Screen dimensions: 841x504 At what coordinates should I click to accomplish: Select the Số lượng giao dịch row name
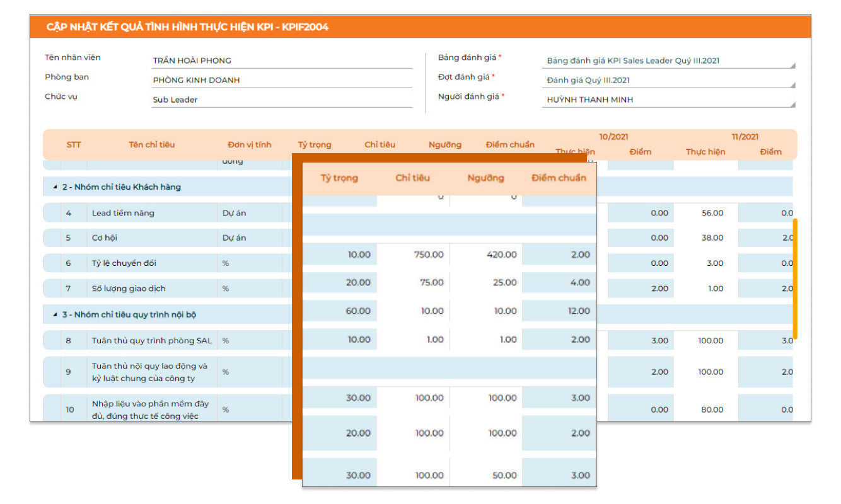tap(129, 289)
